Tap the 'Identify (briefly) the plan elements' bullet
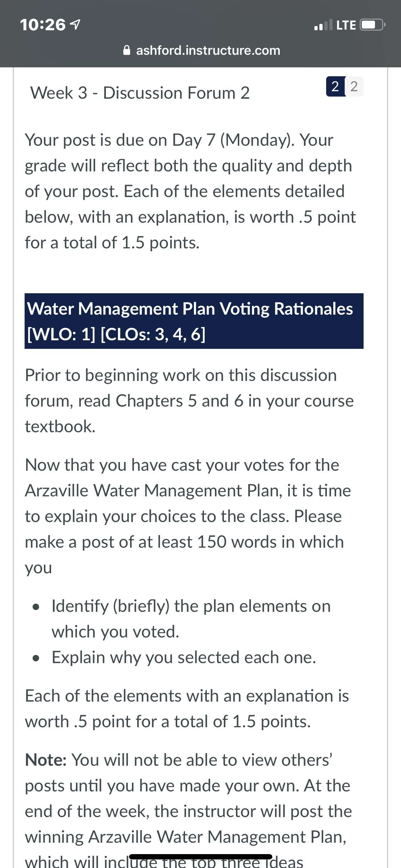Image resolution: width=401 pixels, height=868 pixels. click(x=191, y=619)
